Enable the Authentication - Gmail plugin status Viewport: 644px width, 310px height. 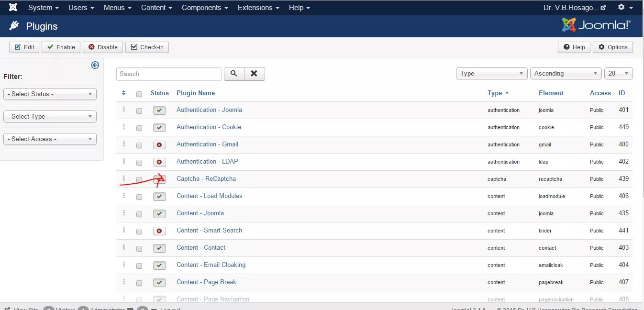(159, 144)
